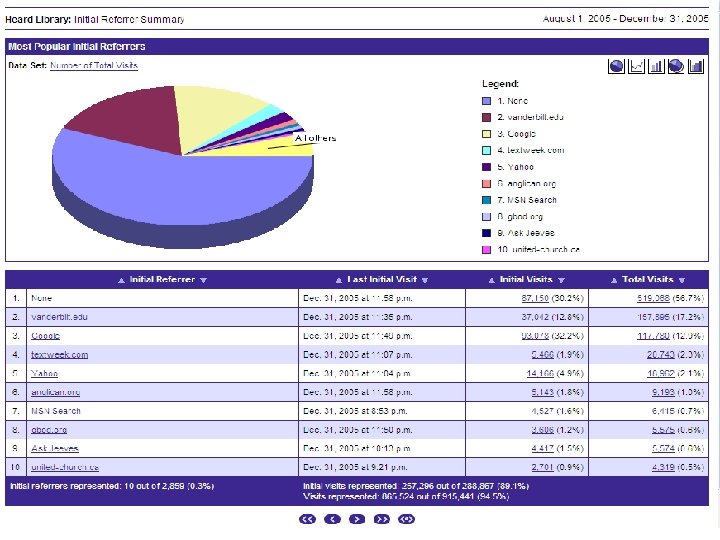
Task: Go to the first page of results
Action: (x=307, y=519)
